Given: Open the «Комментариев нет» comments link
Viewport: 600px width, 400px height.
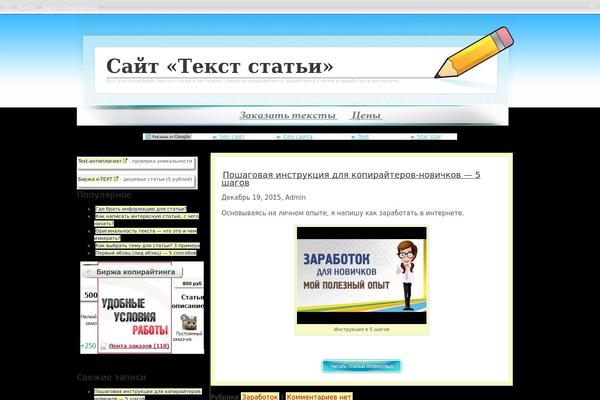Looking at the screenshot, I should tap(319, 397).
